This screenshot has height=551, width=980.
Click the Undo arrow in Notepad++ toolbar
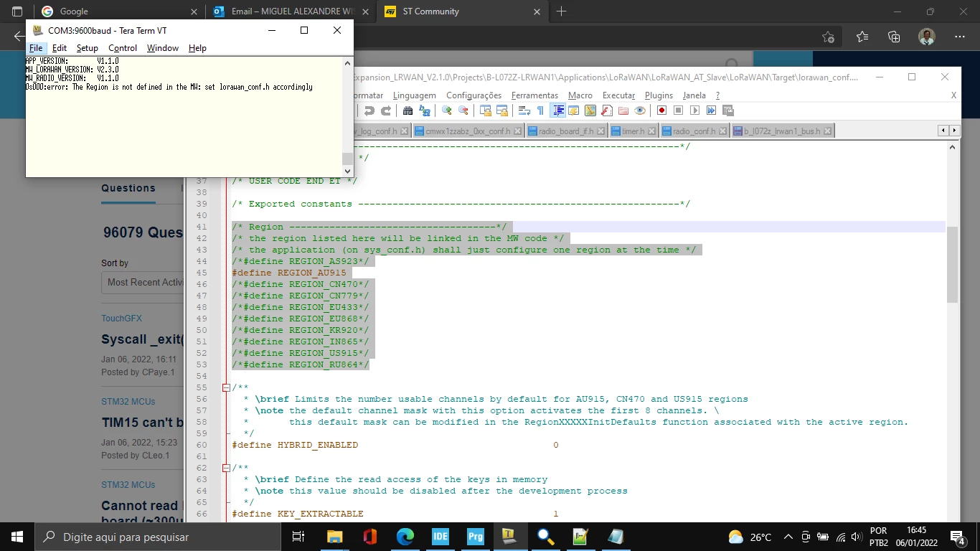click(x=369, y=110)
